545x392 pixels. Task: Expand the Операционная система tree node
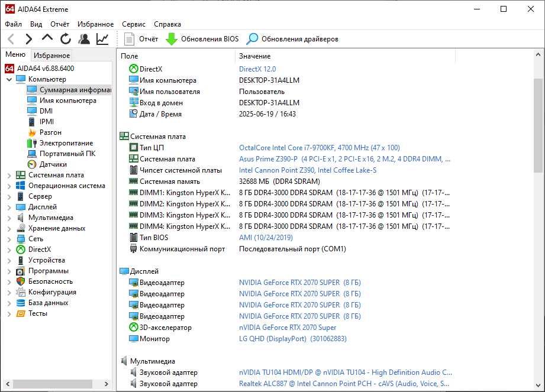click(9, 186)
